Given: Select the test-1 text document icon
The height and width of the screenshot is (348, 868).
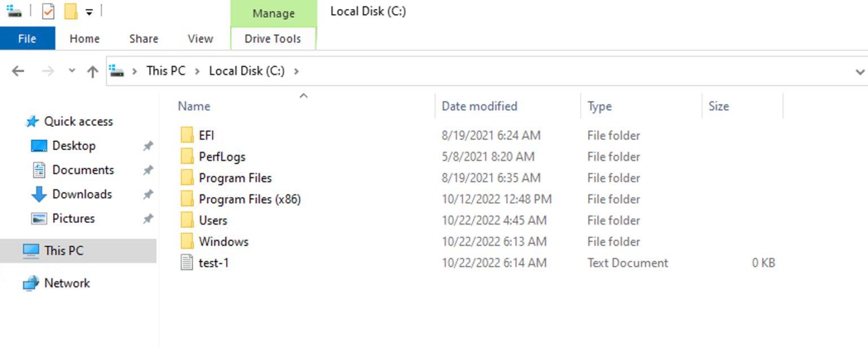Looking at the screenshot, I should [187, 263].
